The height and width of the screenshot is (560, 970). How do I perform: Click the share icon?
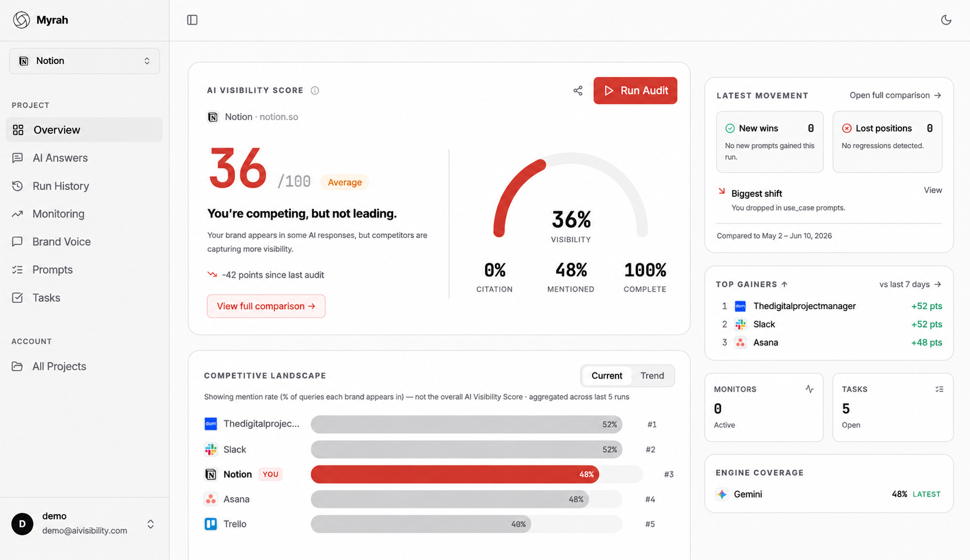[578, 90]
